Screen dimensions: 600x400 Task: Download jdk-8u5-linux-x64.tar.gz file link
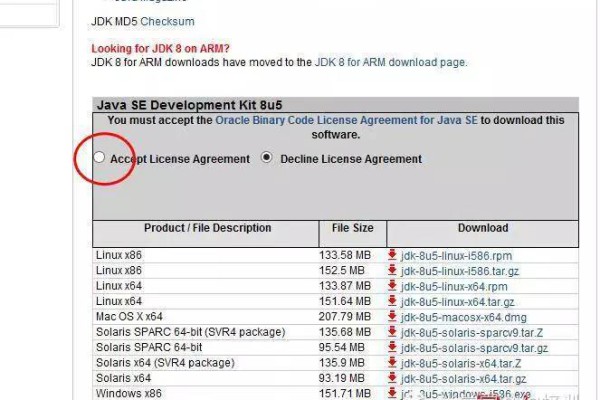[457, 302]
